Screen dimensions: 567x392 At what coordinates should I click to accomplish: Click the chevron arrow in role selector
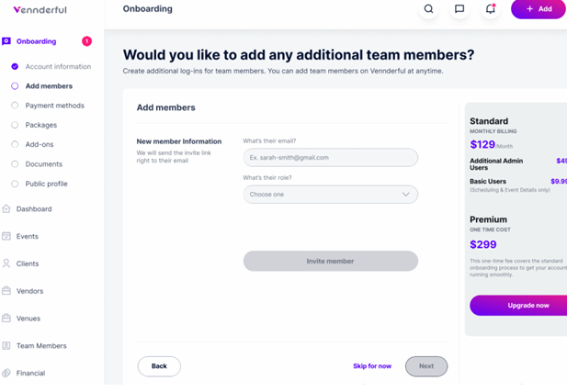tap(405, 195)
